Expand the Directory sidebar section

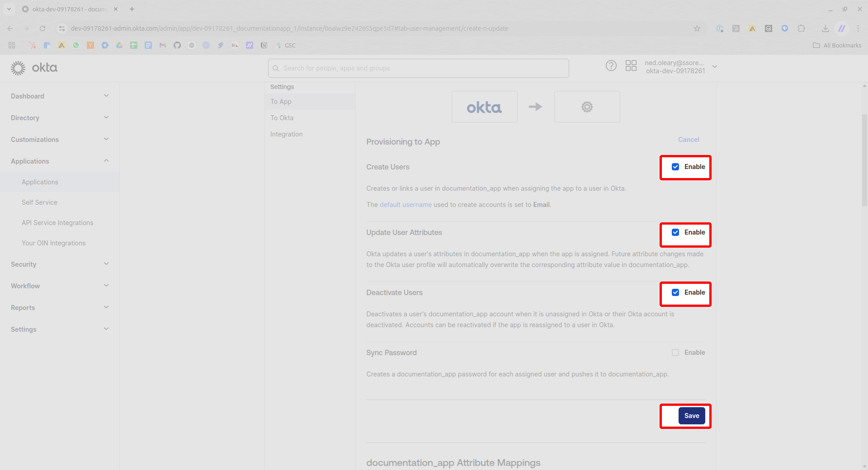click(60, 118)
